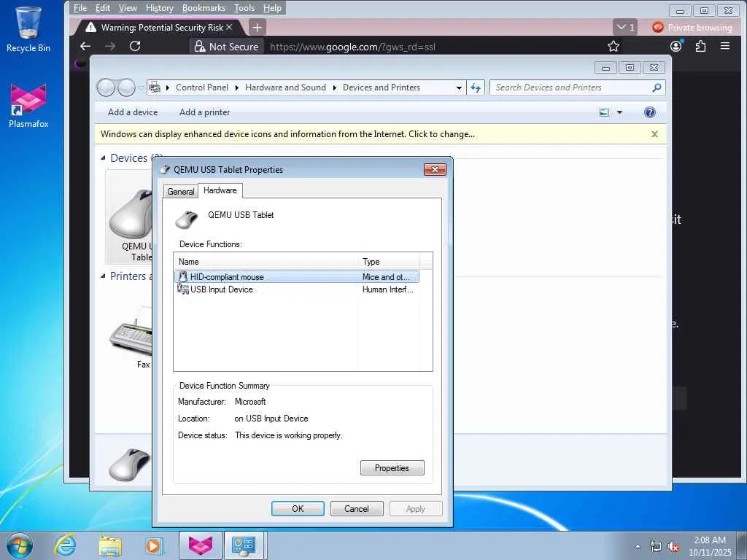Open the browser Help menu
The height and width of the screenshot is (560, 747).
tap(272, 8)
